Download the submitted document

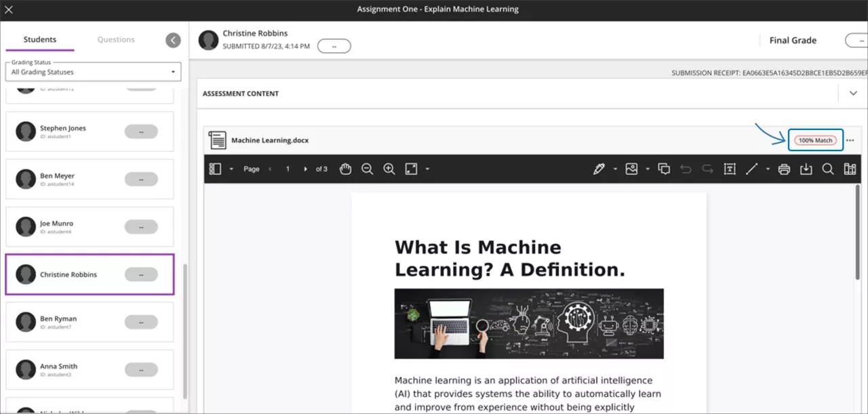tap(806, 169)
